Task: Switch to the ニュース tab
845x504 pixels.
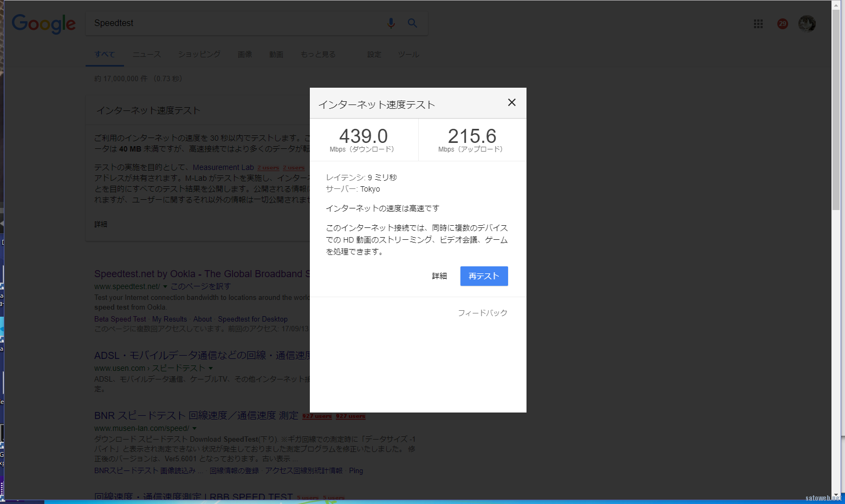Action: (147, 54)
